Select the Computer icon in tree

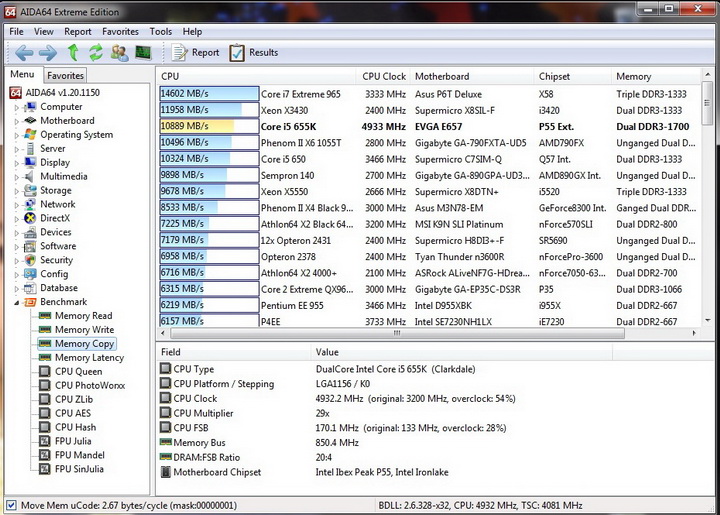coord(30,107)
